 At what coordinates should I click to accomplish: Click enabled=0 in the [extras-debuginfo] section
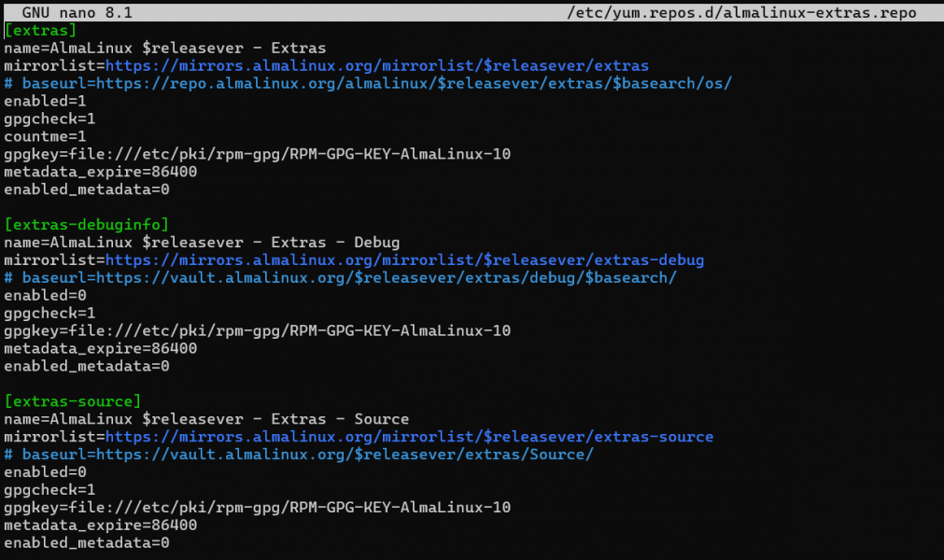coord(45,295)
